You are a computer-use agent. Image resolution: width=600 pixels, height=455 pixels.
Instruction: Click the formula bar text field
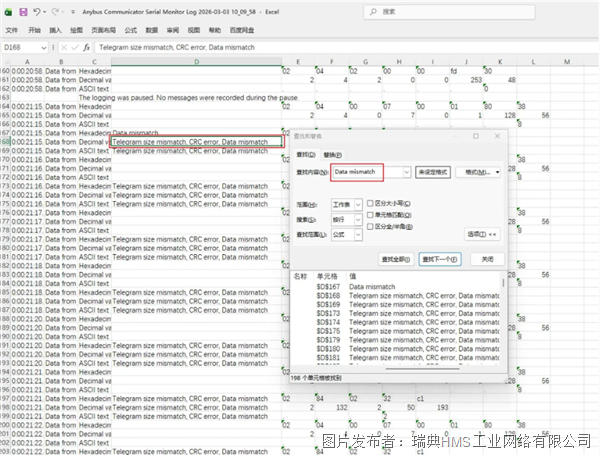pyautogui.click(x=346, y=47)
